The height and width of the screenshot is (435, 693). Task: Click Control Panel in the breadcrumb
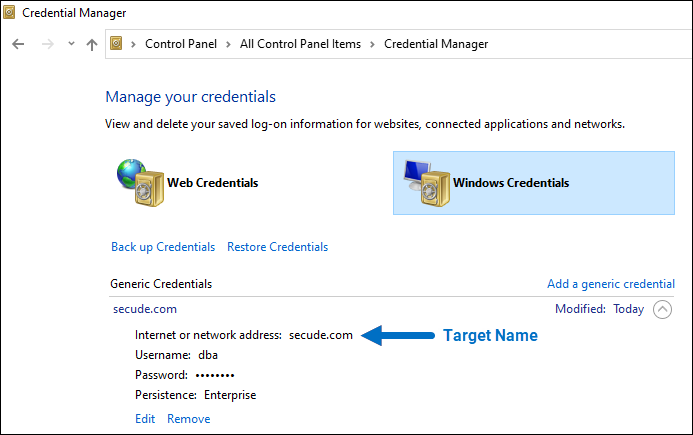[183, 44]
